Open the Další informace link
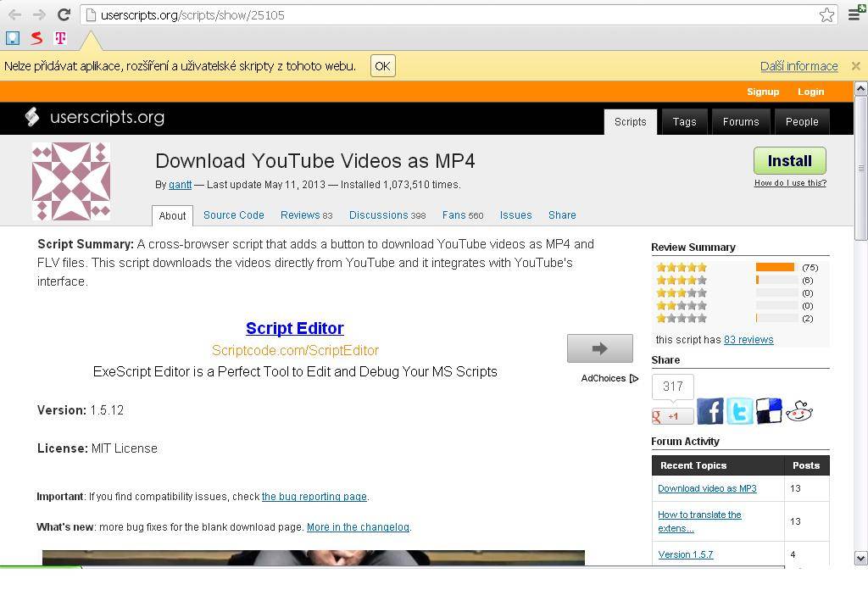The image size is (868, 590). [x=798, y=66]
